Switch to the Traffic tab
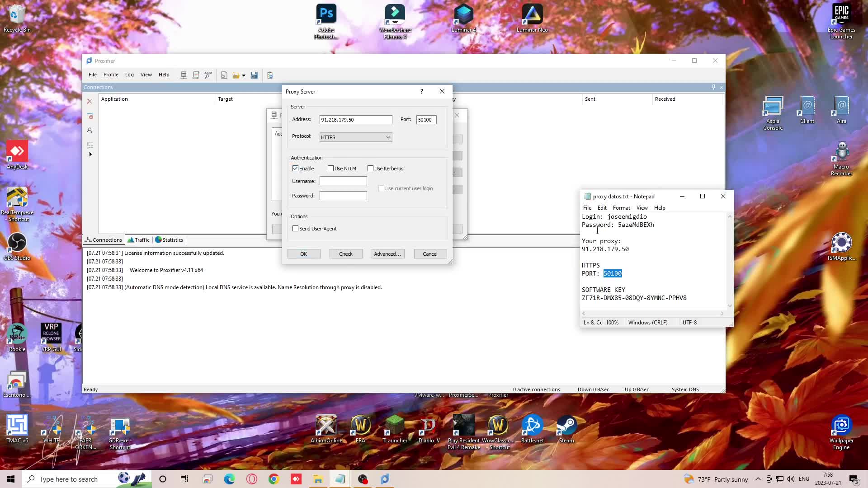Screen dimensions: 868x488 pyautogui.click(x=138, y=240)
